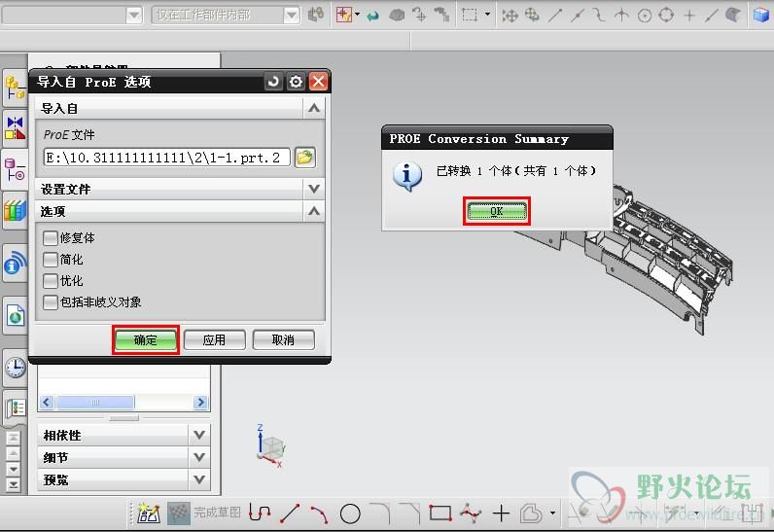774x532 pixels.
Task: Click the rectangle selection method icon
Action: tap(470, 15)
